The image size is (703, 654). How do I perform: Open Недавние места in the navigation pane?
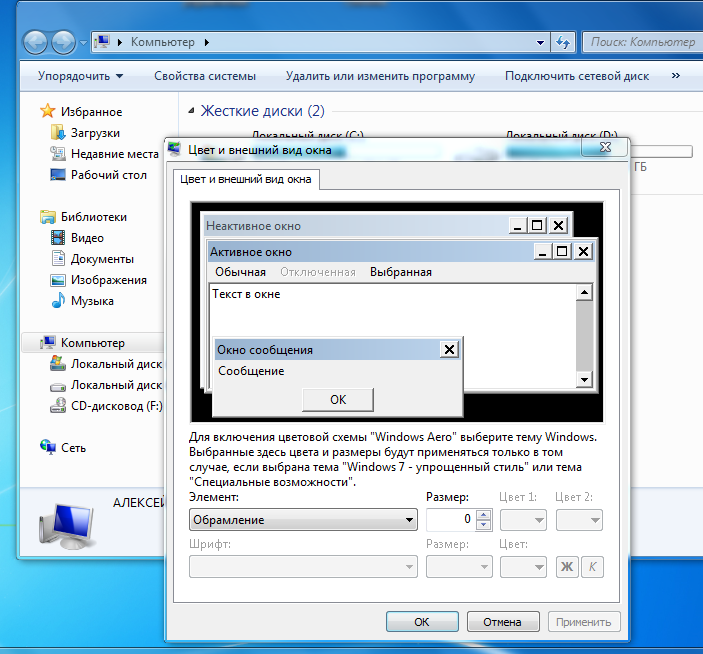click(x=114, y=154)
